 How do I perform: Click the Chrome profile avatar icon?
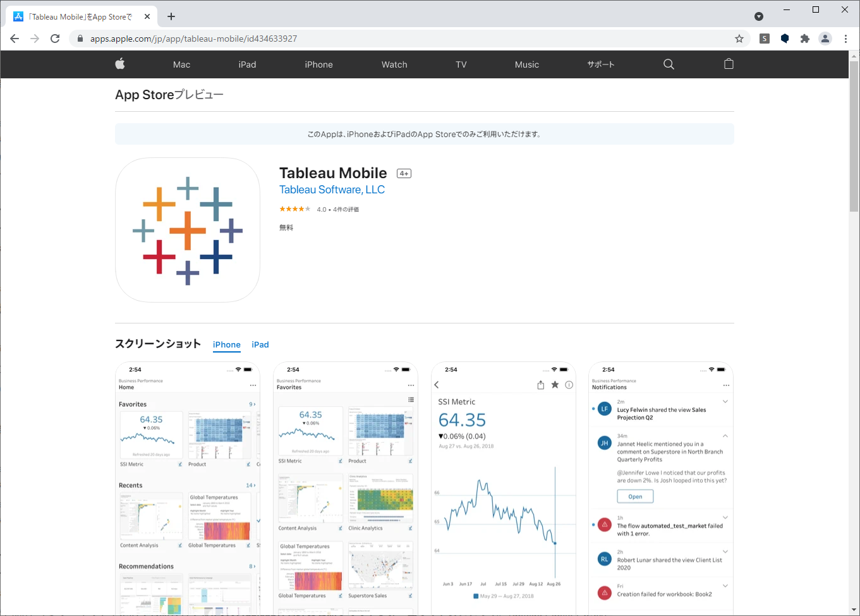(825, 39)
